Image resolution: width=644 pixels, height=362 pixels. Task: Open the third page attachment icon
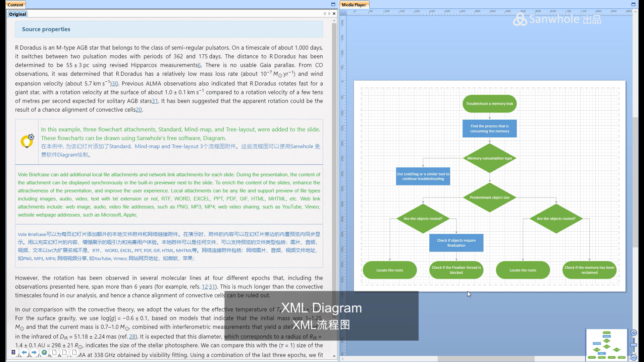74,352
